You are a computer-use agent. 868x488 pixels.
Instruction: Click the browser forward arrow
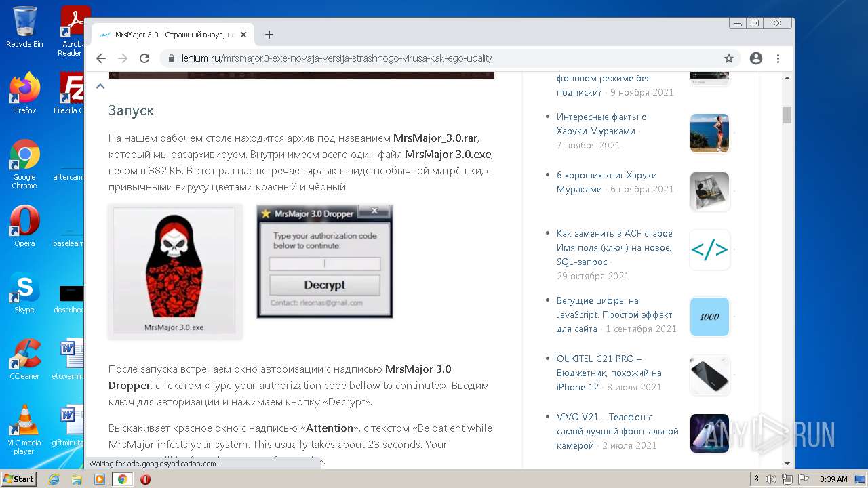point(123,58)
